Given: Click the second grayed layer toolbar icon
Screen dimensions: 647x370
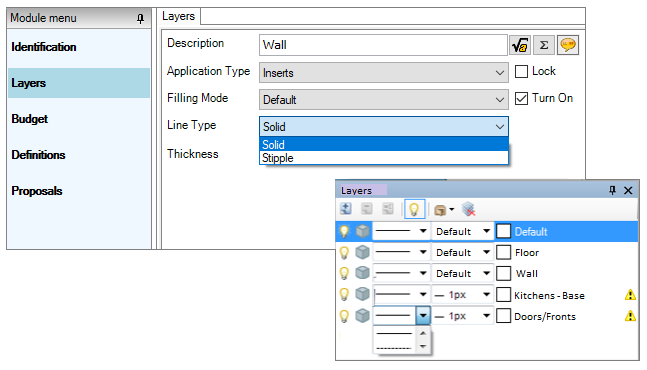Looking at the screenshot, I should coord(367,209).
